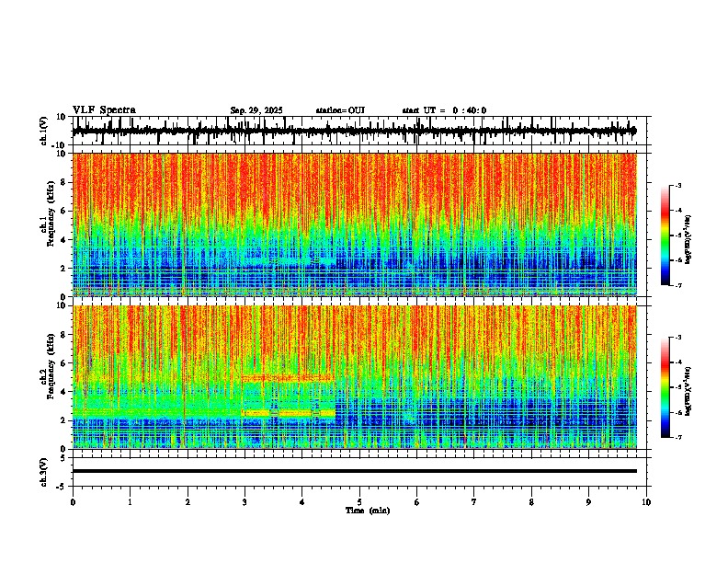Click the "ch.3(V)" axis label

pyautogui.click(x=43, y=472)
